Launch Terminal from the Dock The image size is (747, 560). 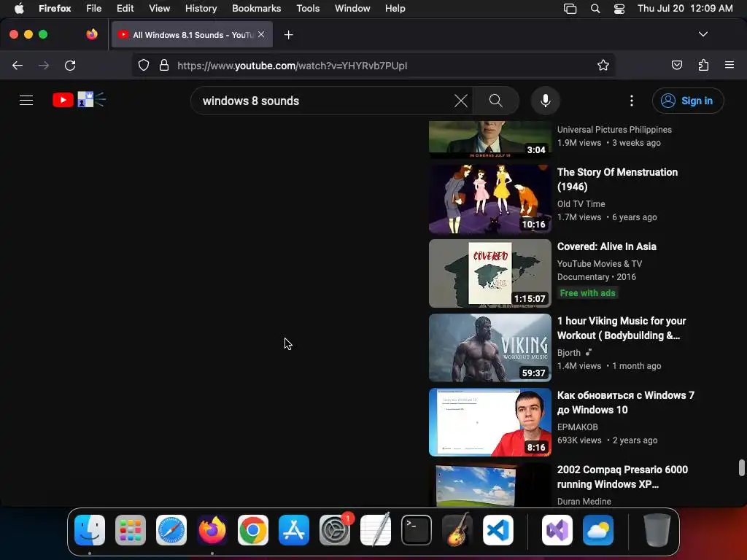417,530
